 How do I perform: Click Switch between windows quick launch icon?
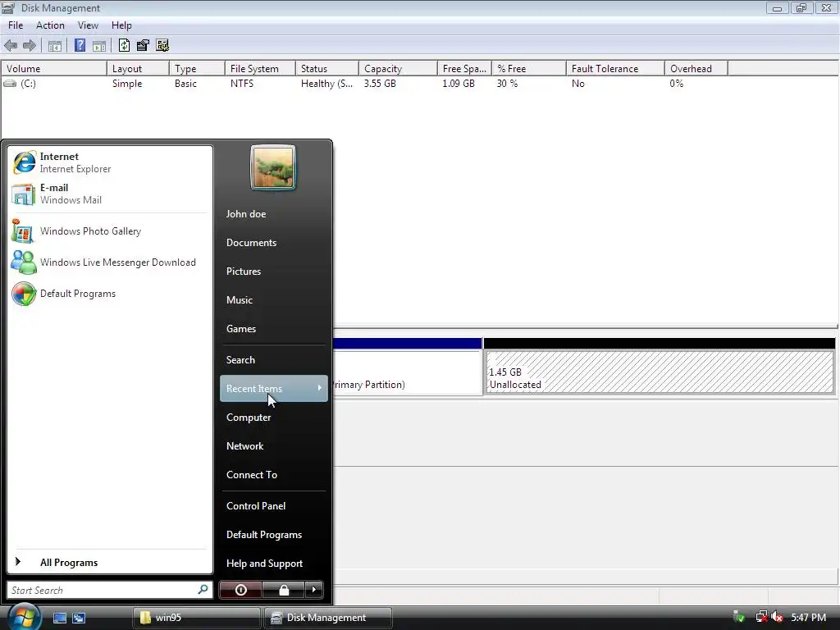coord(79,618)
